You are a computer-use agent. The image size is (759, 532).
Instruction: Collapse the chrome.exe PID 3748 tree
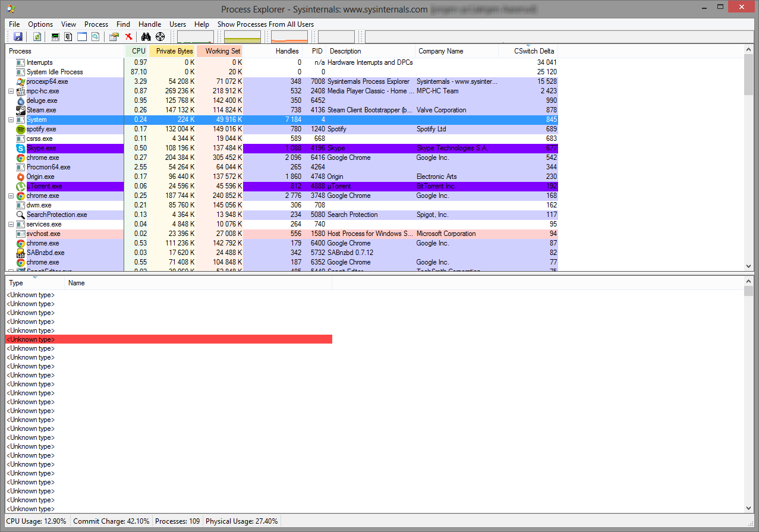[x=11, y=196]
